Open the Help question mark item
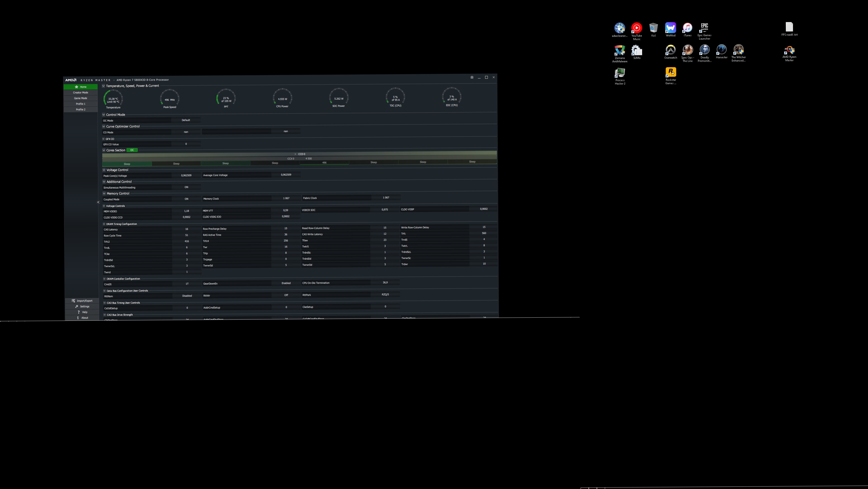 click(78, 312)
